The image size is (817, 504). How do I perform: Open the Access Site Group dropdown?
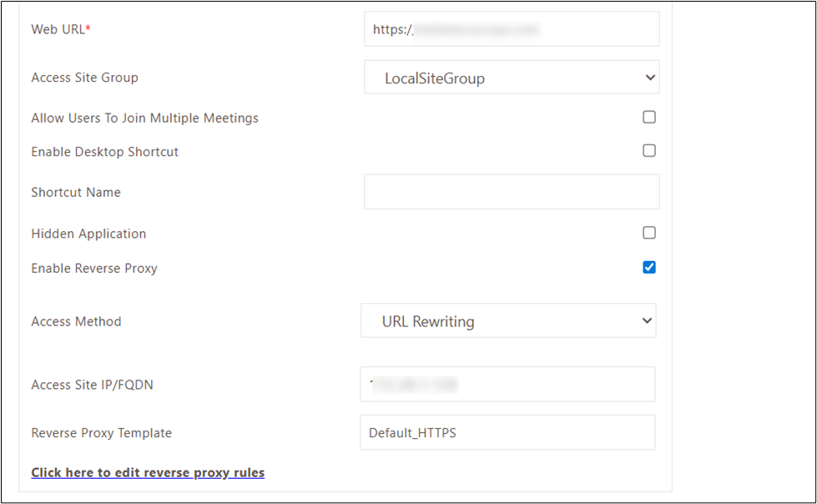(512, 78)
